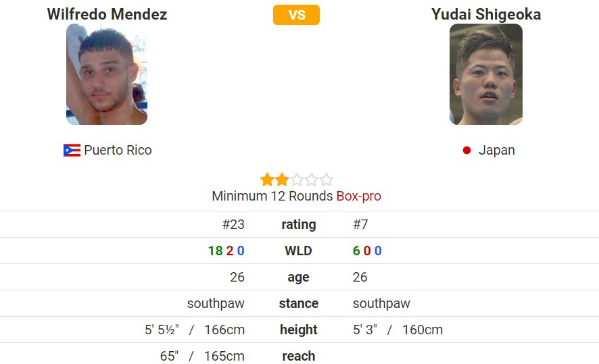Click the Japan country label
This screenshot has height=364, width=599.
coord(497,151)
